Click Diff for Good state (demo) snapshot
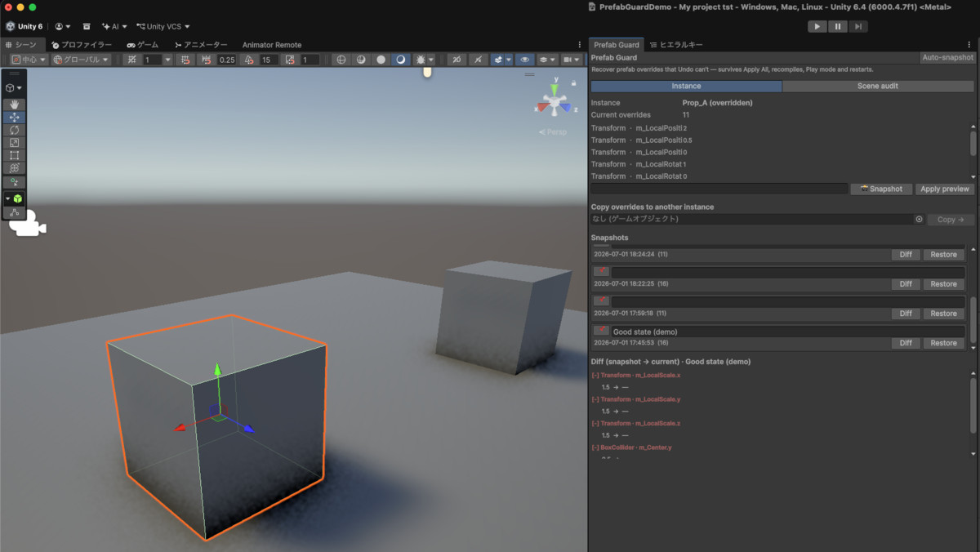The width and height of the screenshot is (980, 552). point(905,343)
